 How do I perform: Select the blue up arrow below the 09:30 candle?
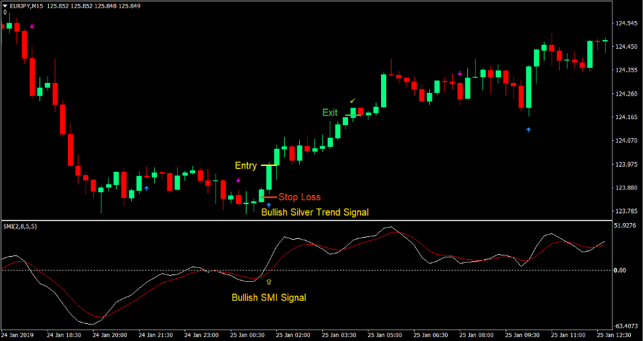528,130
